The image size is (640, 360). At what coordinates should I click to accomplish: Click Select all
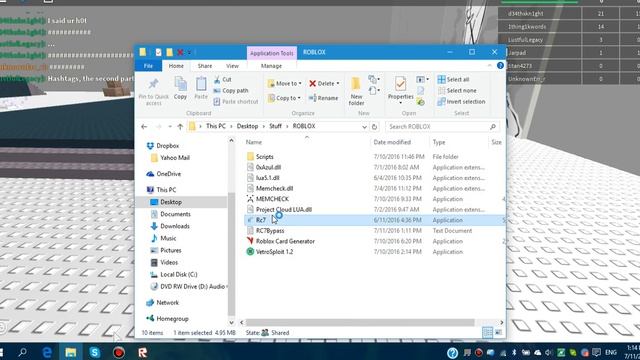(x=453, y=80)
